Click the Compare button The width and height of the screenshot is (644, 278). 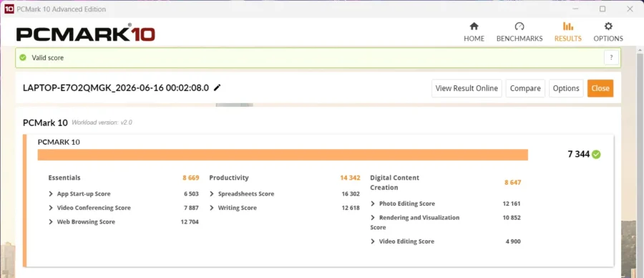(x=525, y=88)
